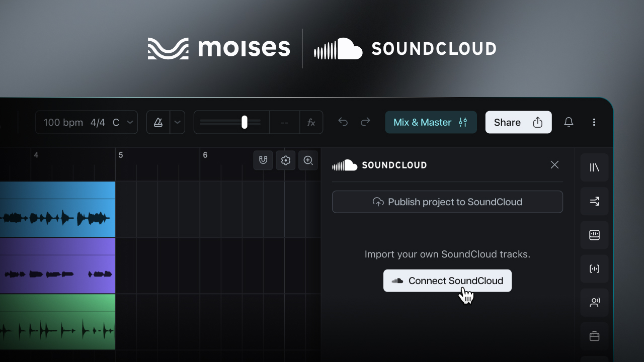This screenshot has width=644, height=362.
Task: Open the stem separation sidebar icon
Action: [594, 268]
